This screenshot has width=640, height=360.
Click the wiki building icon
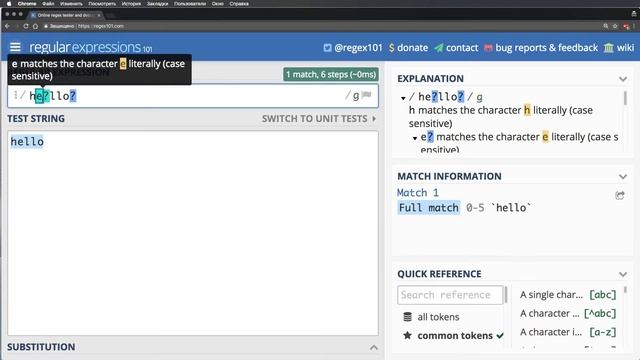(609, 48)
